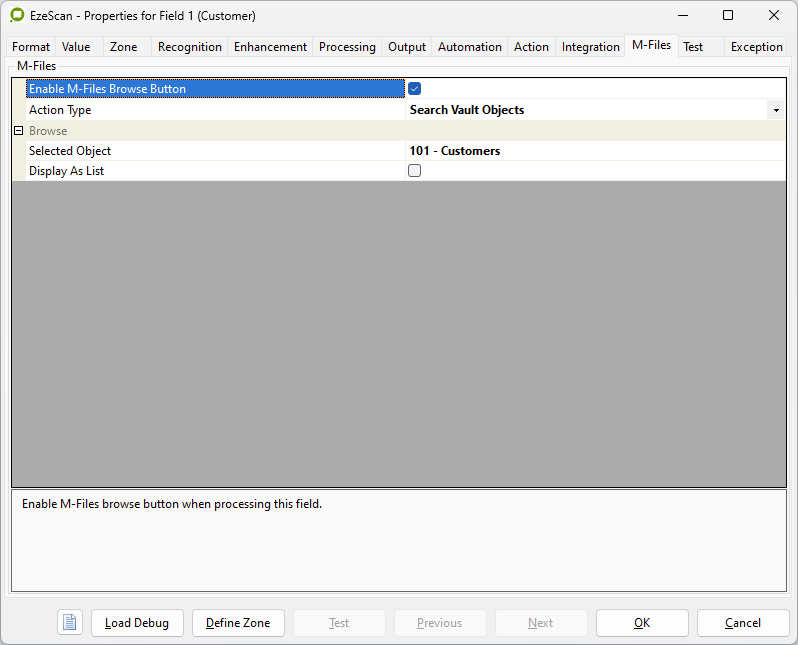Close the Properties window
This screenshot has height=645, width=798.
point(773,16)
